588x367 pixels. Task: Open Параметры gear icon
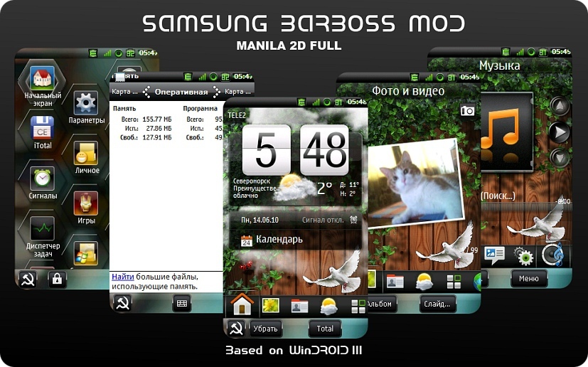[86, 103]
